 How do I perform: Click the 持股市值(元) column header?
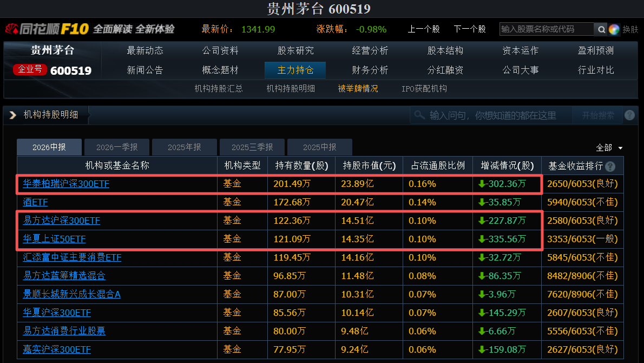369,166
